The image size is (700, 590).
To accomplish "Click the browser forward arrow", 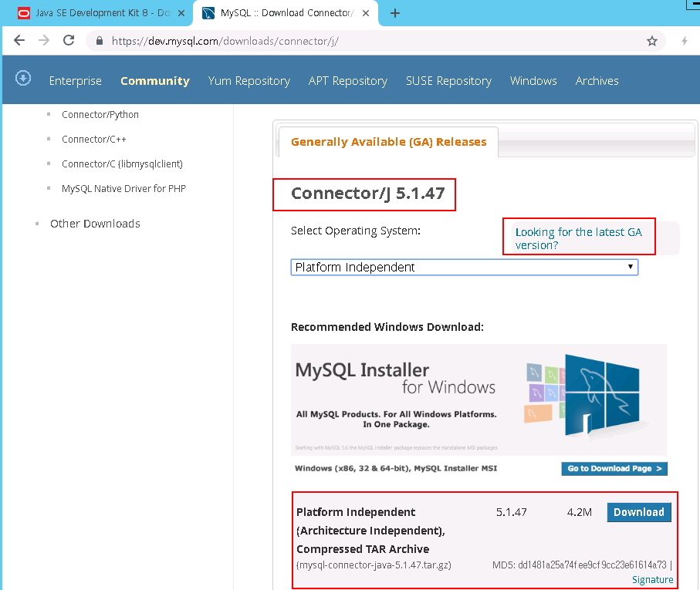I will click(44, 41).
